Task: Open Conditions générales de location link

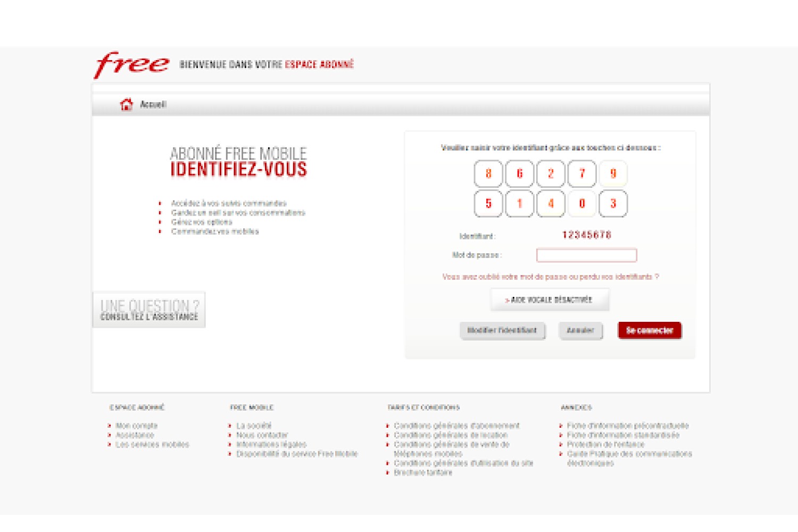Action: tap(451, 435)
